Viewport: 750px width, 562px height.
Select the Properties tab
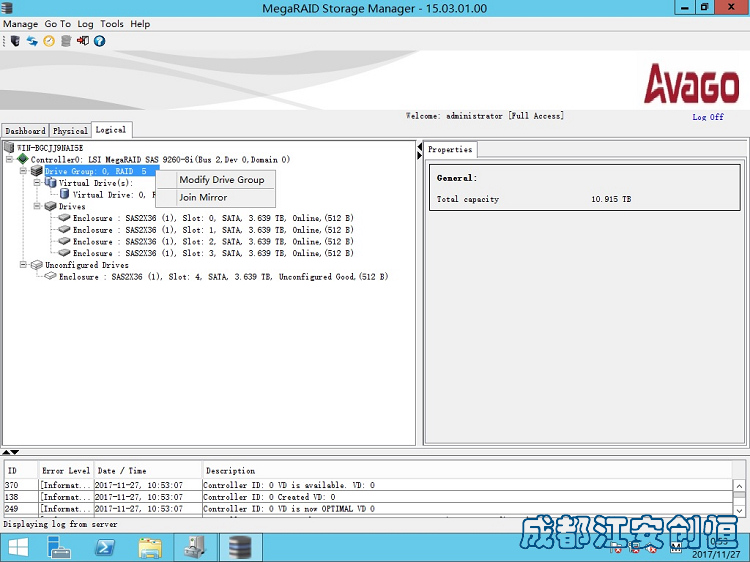(x=450, y=149)
